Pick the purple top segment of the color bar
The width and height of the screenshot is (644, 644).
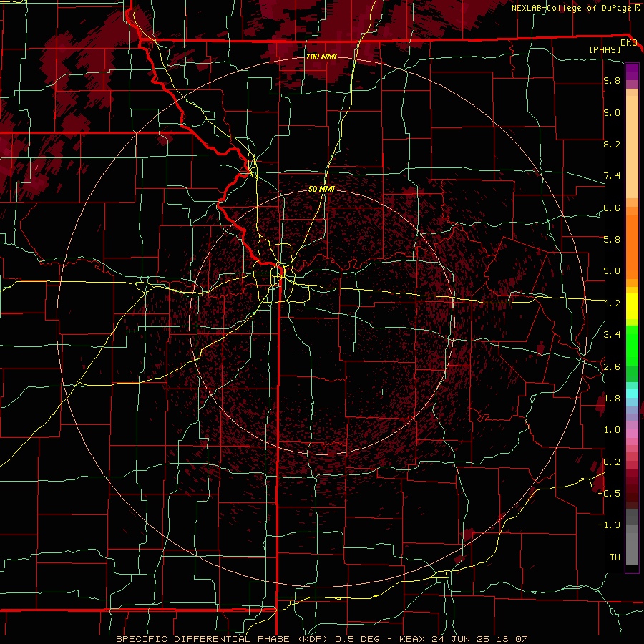[632, 72]
